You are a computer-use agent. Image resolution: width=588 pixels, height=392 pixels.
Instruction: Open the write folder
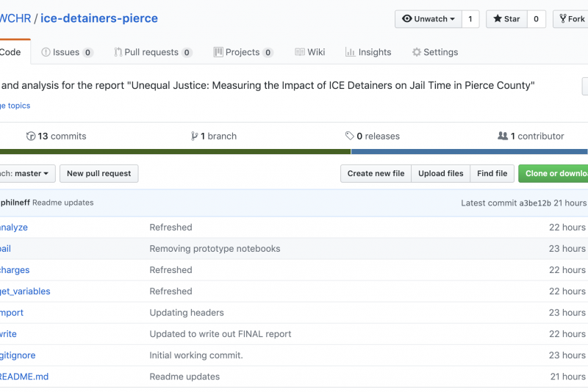tap(8, 334)
